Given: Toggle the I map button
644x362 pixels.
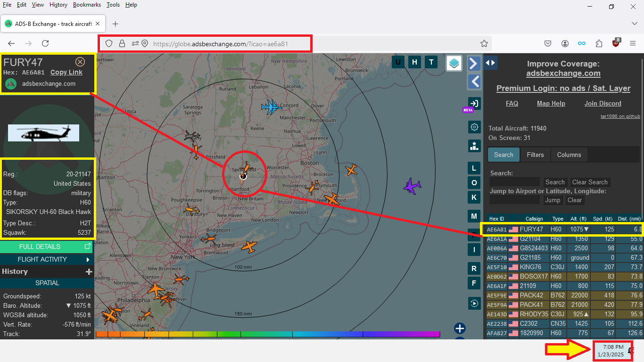Looking at the screenshot, I should tap(474, 250).
